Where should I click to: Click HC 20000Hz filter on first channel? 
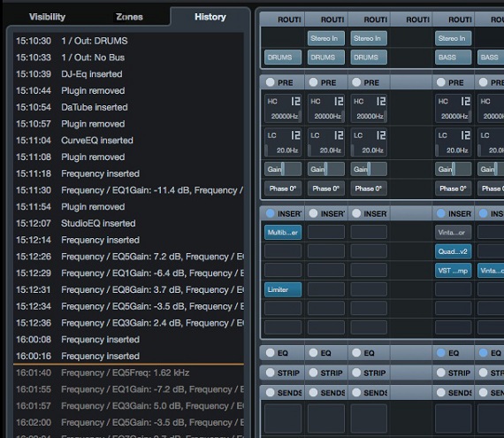click(x=283, y=108)
